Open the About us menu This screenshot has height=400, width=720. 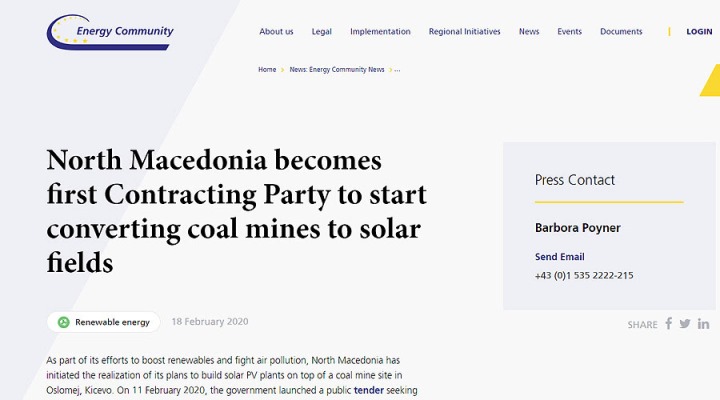276,32
